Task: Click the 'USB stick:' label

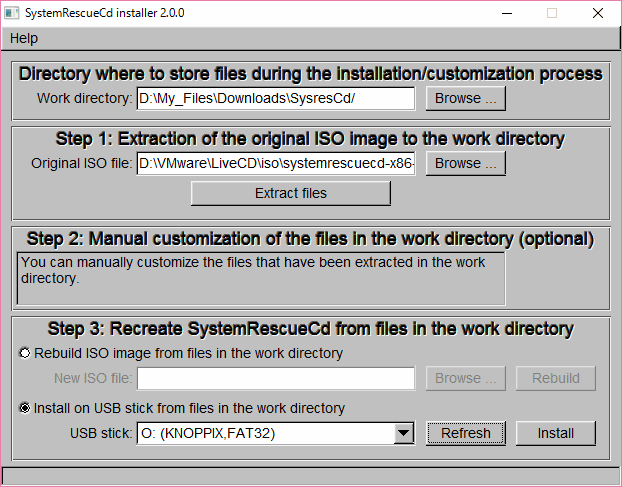Action: tap(101, 433)
